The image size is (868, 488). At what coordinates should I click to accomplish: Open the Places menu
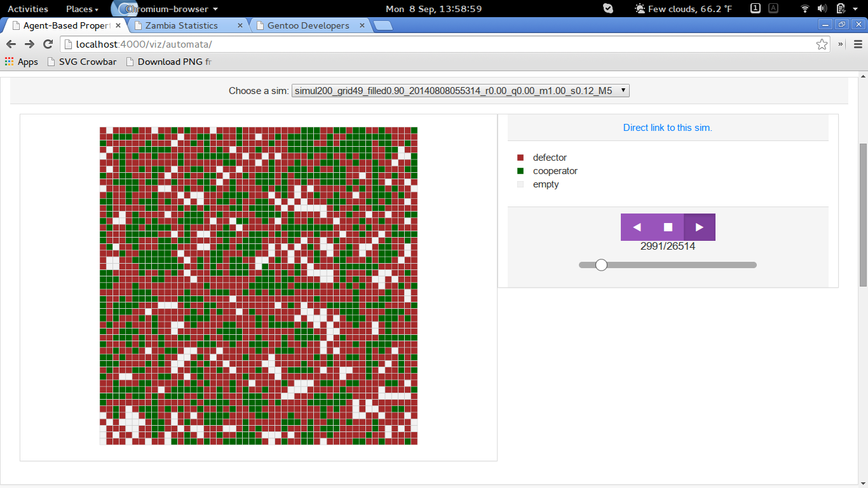(x=82, y=9)
